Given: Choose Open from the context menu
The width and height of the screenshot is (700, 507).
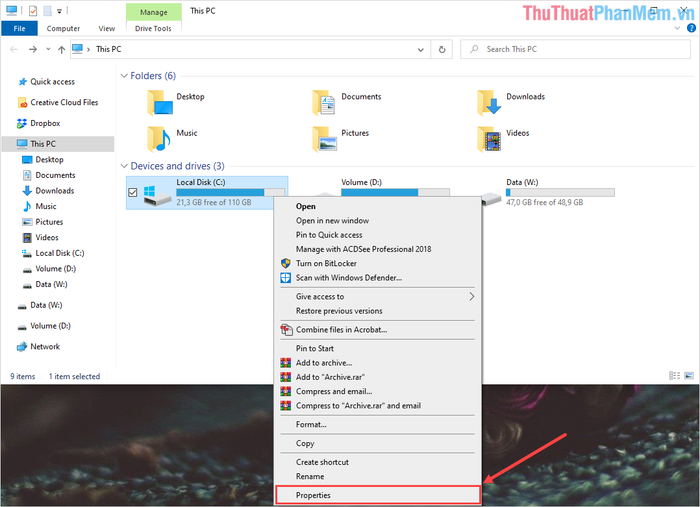Looking at the screenshot, I should pos(378,206).
